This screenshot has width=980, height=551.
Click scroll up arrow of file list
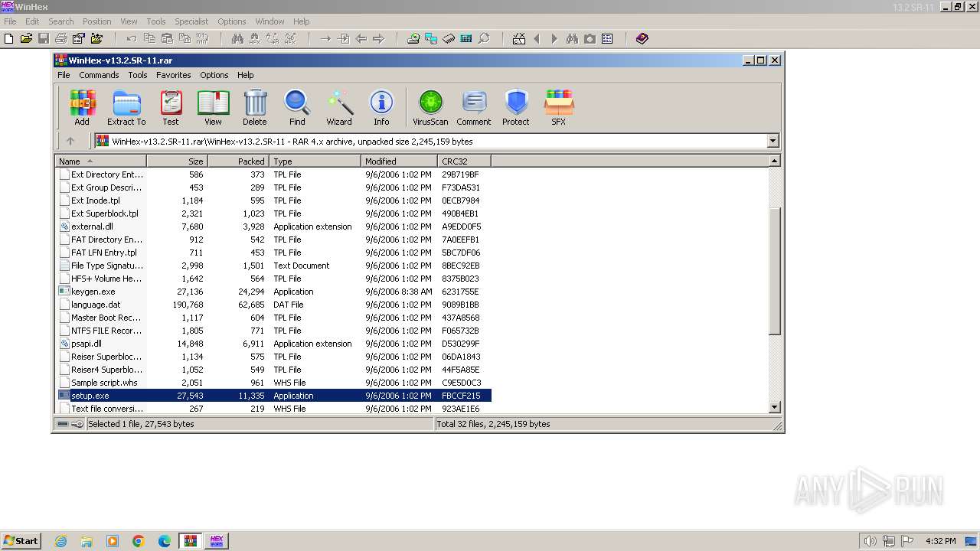[774, 161]
